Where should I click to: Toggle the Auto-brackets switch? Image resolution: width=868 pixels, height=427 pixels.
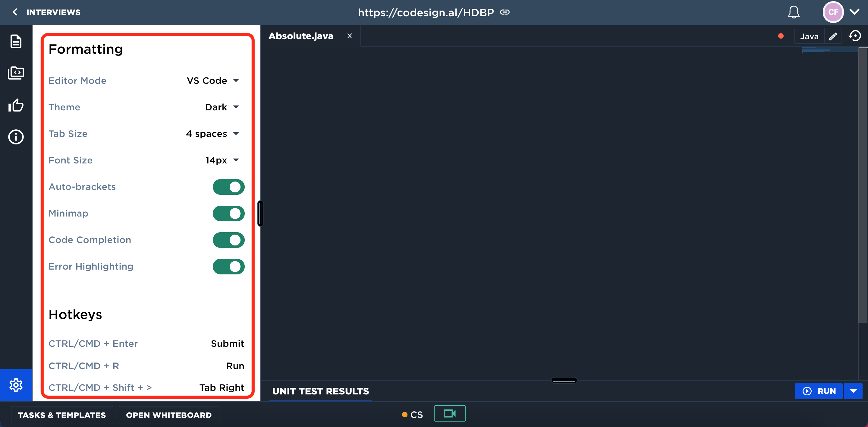228,187
